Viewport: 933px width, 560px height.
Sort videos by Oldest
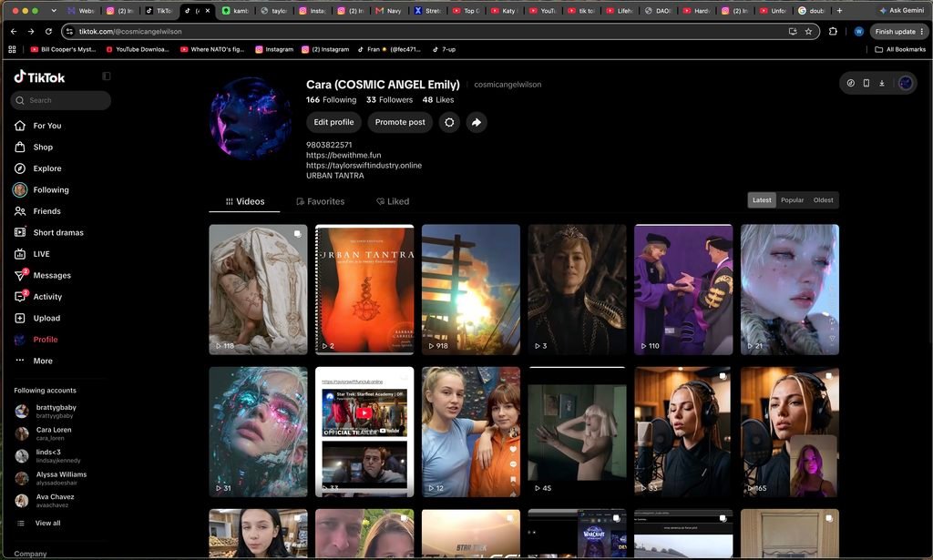823,200
